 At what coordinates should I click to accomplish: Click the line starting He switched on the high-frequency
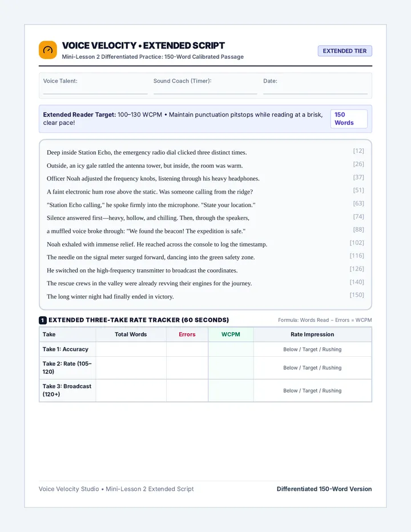point(142,271)
